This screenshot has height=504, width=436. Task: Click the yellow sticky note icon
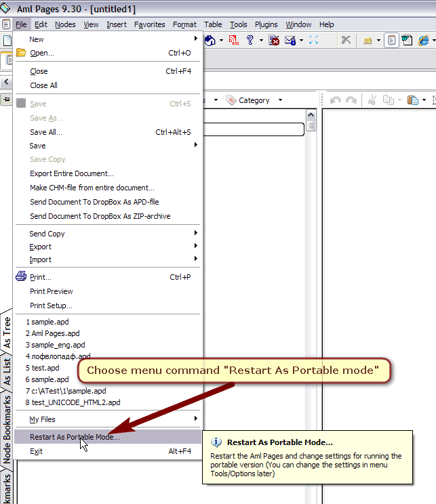[x=367, y=41]
